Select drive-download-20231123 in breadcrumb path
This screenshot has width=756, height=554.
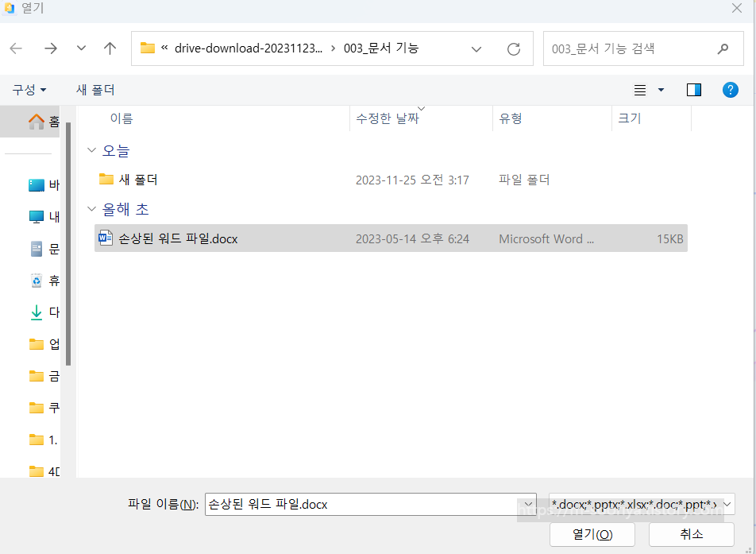pos(248,48)
